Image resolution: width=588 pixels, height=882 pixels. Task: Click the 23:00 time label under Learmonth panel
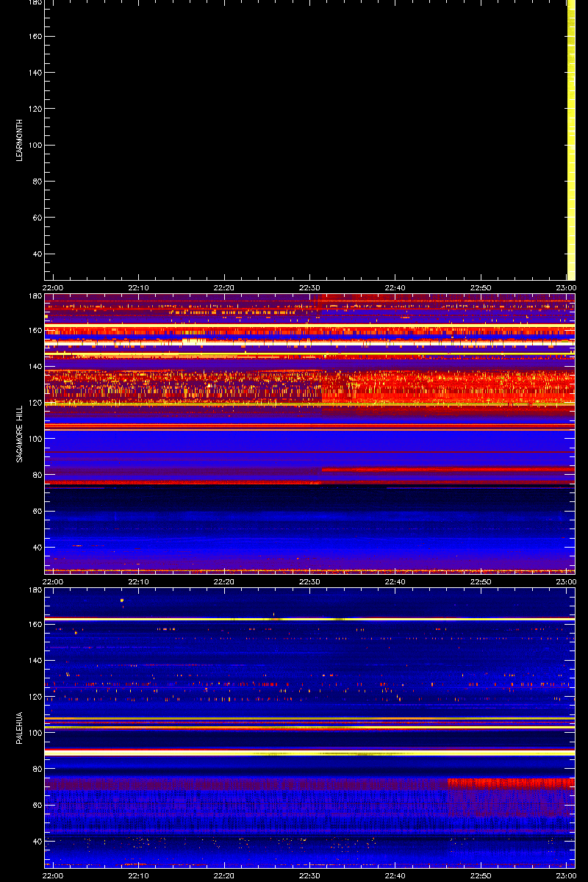click(x=566, y=287)
